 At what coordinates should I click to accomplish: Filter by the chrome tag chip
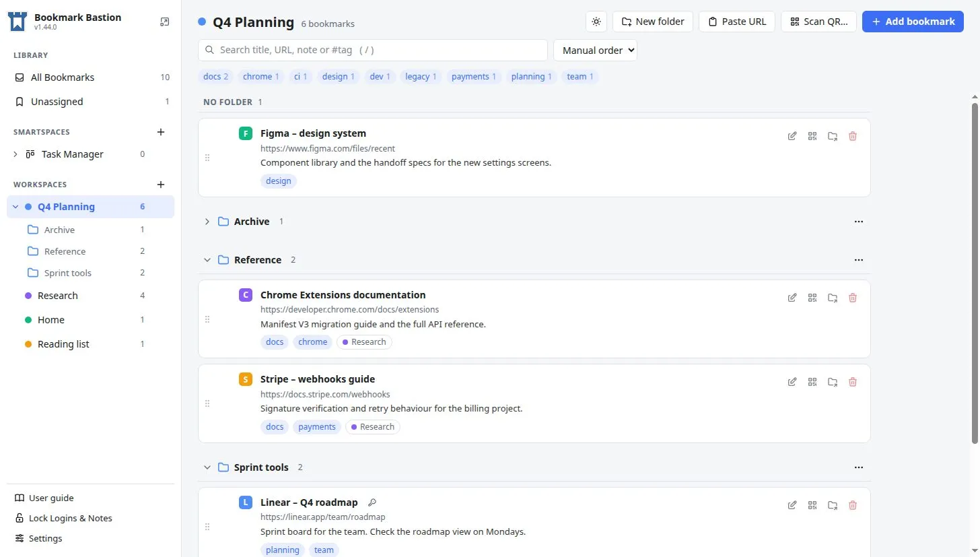261,77
